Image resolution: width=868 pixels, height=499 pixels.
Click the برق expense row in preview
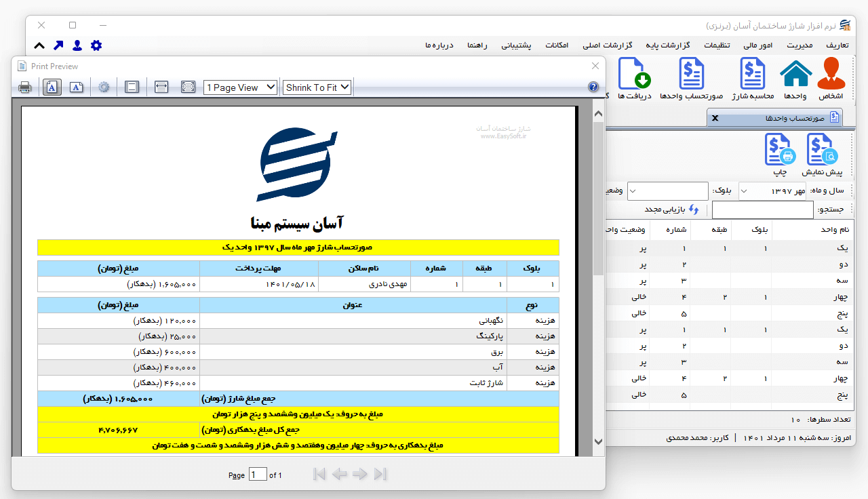coord(298,352)
